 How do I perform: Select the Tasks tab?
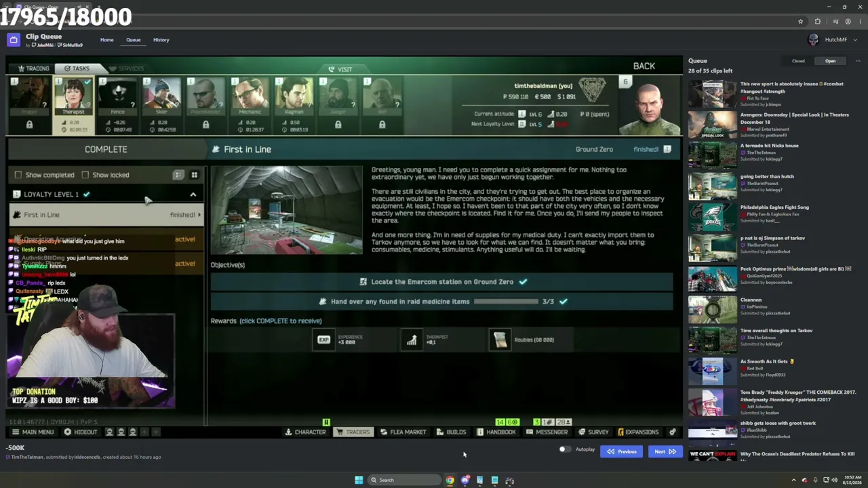(x=77, y=68)
